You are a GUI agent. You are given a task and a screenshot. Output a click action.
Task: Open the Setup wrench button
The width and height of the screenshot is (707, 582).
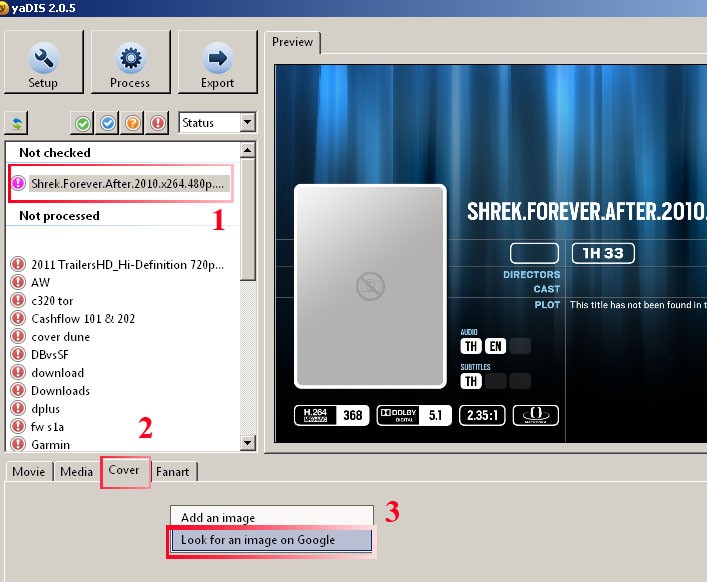point(44,62)
